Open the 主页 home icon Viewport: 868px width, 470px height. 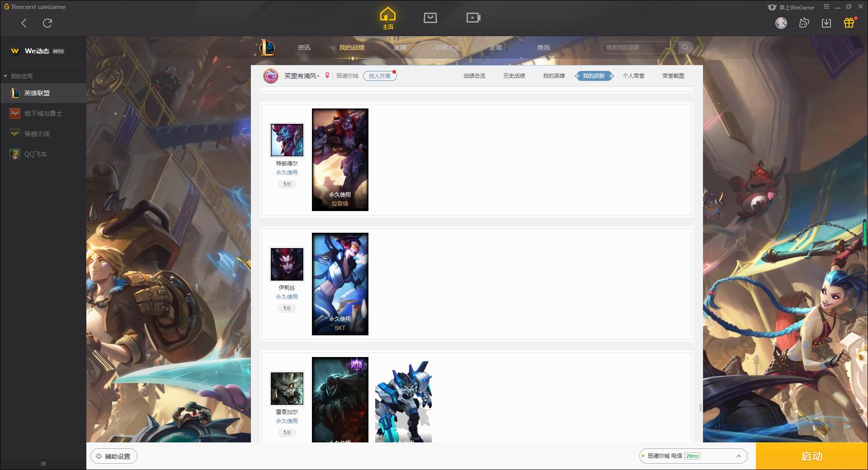tap(388, 19)
